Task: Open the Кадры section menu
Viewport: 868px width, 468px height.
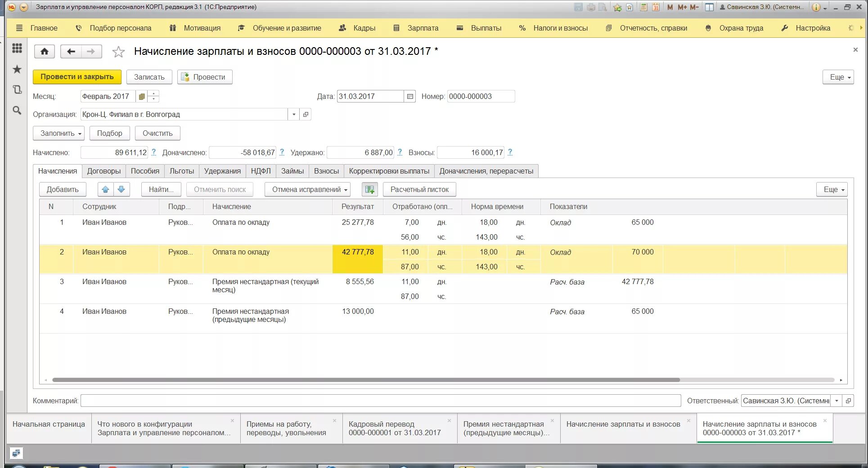Action: click(x=357, y=28)
